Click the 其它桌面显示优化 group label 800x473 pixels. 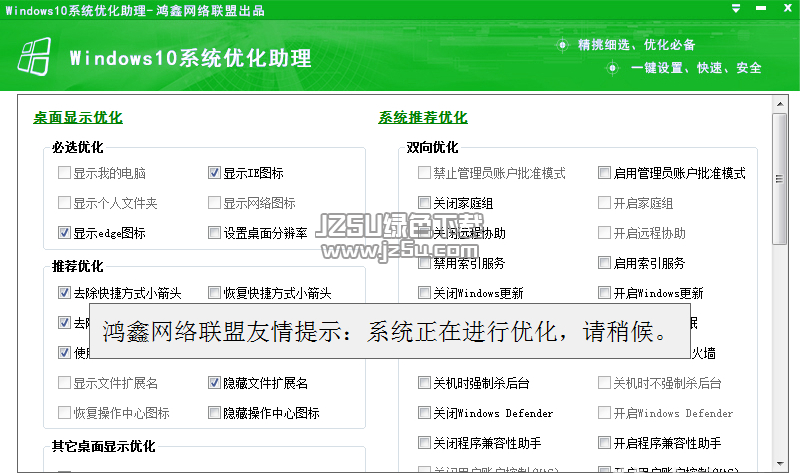104,446
